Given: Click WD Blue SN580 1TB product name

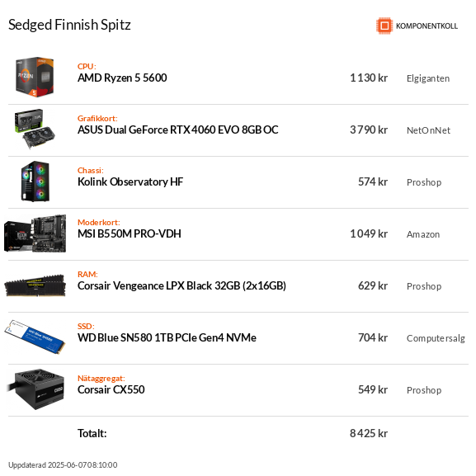Looking at the screenshot, I should [167, 338].
